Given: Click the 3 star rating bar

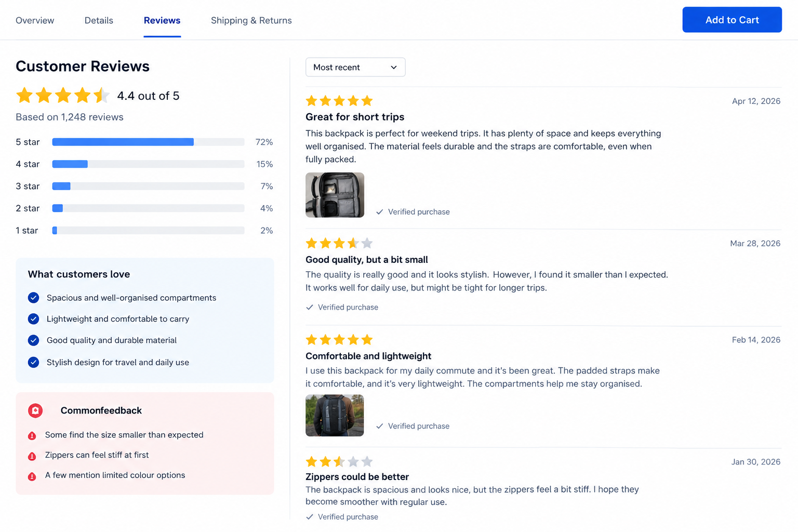Looking at the screenshot, I should (x=148, y=186).
